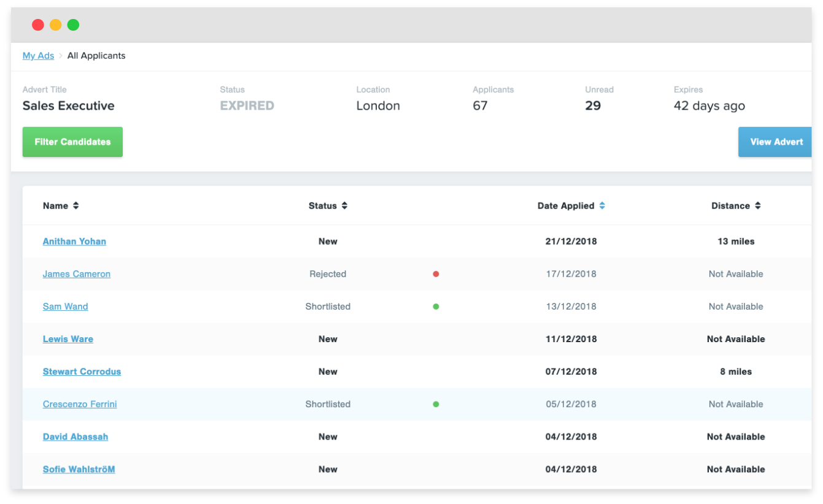Viewport: 823px width, 504px height.
Task: Select Stewart Corrodus applicant link
Action: pyautogui.click(x=82, y=372)
